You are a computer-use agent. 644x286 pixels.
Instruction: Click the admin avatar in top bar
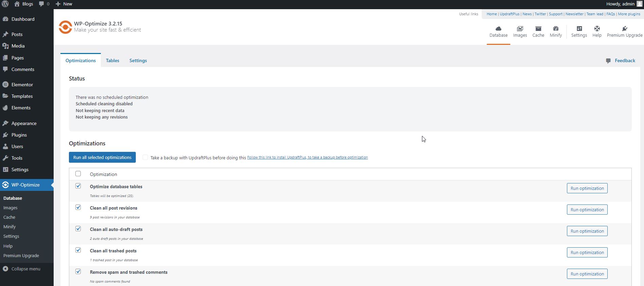tap(639, 4)
